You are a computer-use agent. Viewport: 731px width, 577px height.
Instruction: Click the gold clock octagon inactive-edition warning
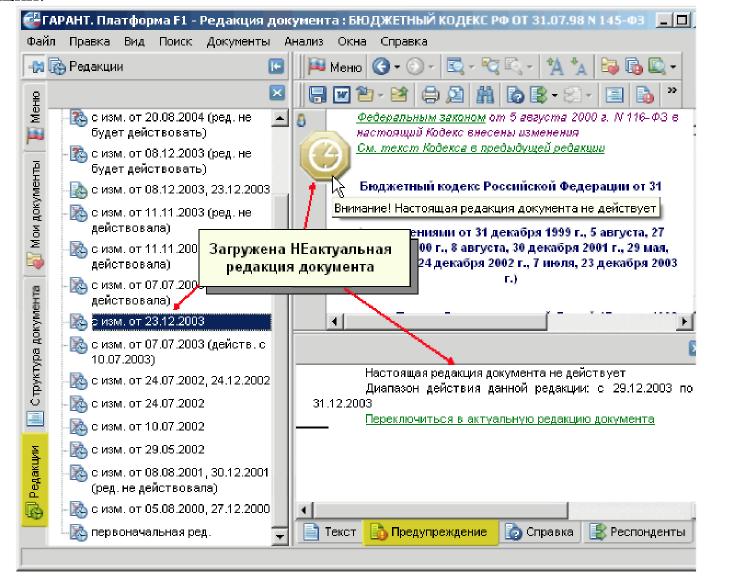[x=325, y=156]
